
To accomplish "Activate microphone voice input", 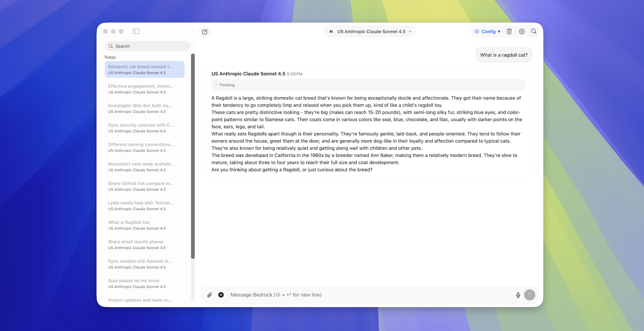I will click(x=518, y=295).
